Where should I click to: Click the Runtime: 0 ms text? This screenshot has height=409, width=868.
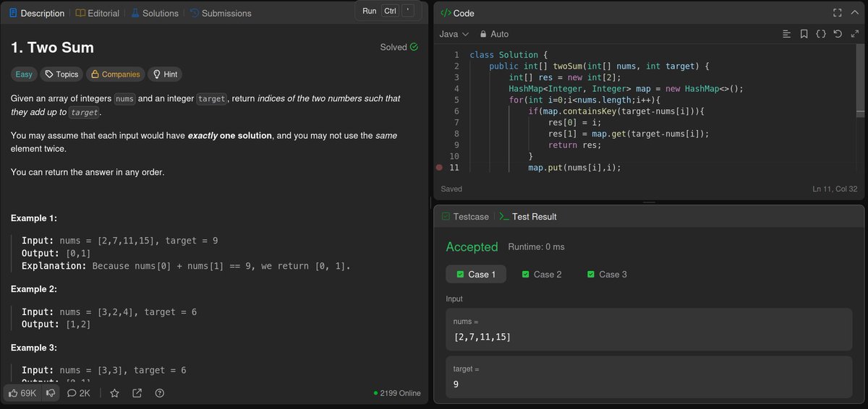click(x=536, y=247)
